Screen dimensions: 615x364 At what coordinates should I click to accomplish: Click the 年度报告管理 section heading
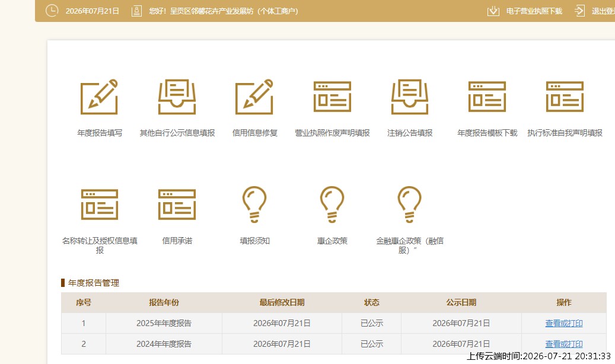93,283
